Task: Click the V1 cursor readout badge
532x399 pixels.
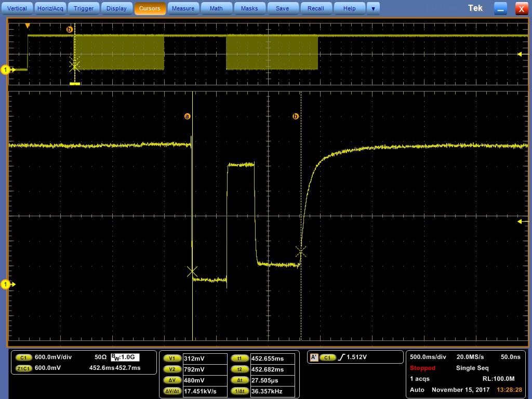Action: (172, 358)
